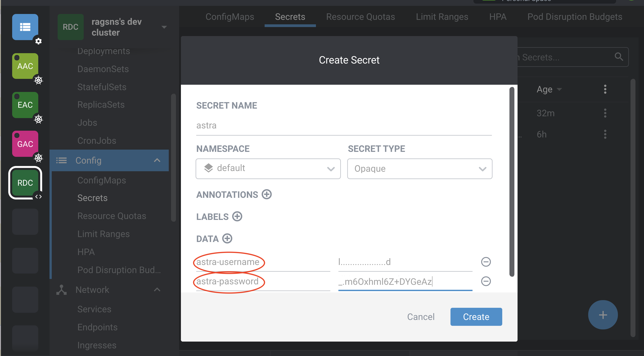This screenshot has width=644, height=356.
Task: Add a data entry via DATA plus icon
Action: (227, 238)
